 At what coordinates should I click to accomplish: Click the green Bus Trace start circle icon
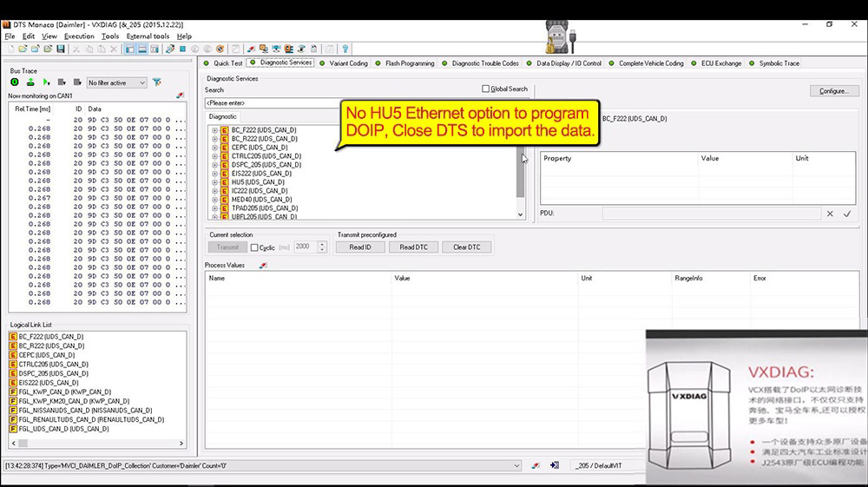coord(15,82)
